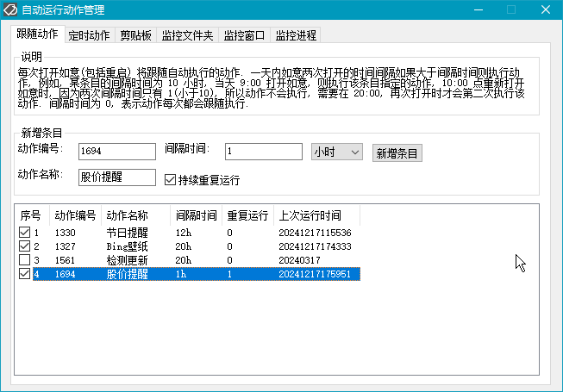Uncheck the row 2 Bing壁纸 checkbox
Screen dimensions: 563x392
[x=24, y=246]
